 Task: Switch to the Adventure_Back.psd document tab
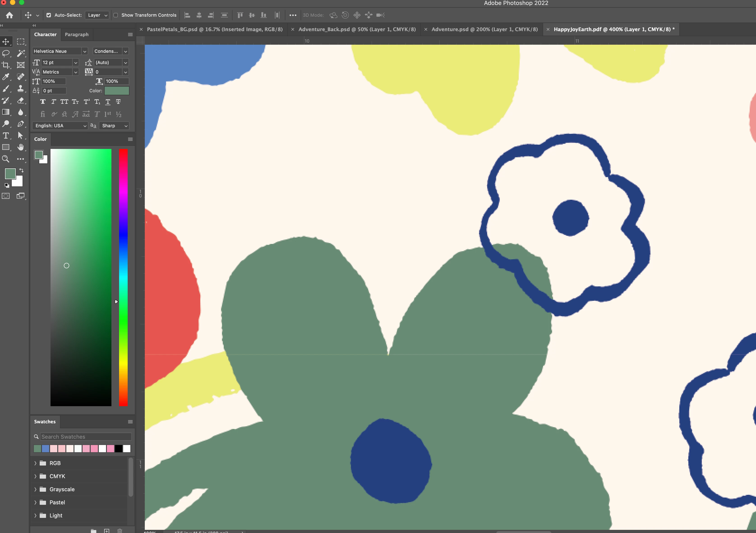point(357,29)
